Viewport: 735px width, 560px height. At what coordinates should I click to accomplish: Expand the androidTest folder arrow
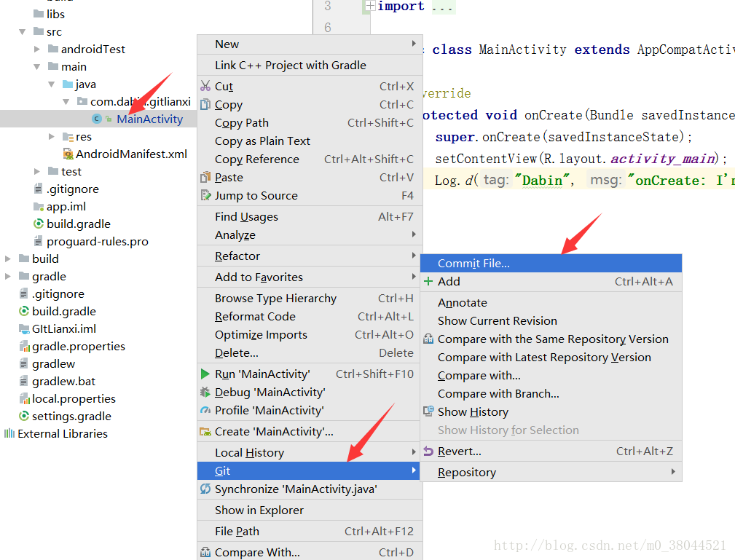37,49
